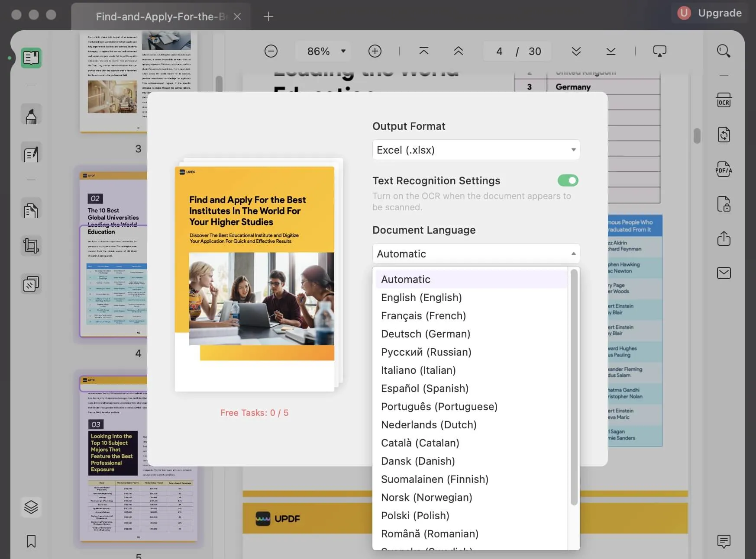Viewport: 756px width, 559px height.
Task: Open the layers icon in left sidebar
Action: (31, 507)
